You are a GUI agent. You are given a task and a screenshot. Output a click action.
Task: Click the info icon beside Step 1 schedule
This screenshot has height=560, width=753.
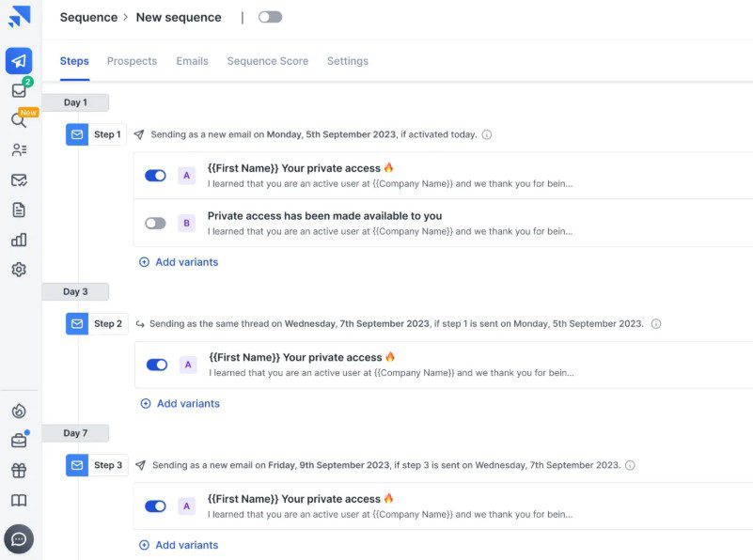(x=486, y=135)
